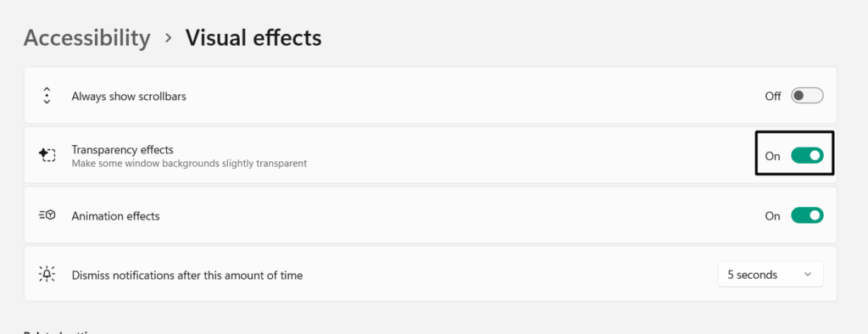Open the 5 seconds dropdown

pos(770,274)
